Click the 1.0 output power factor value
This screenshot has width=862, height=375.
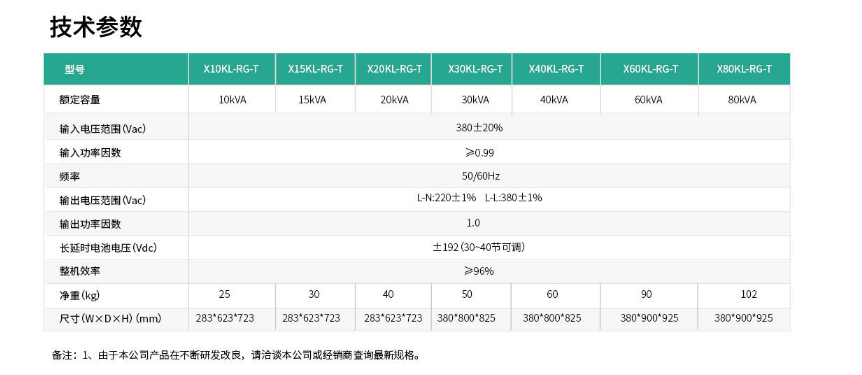click(473, 223)
